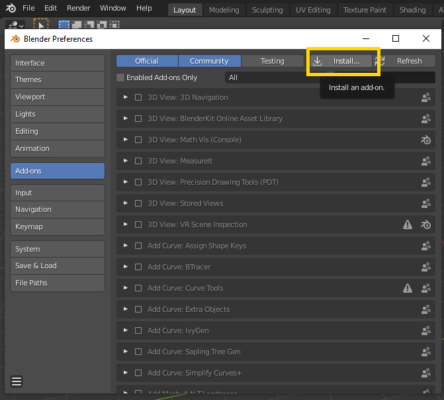The width and height of the screenshot is (444, 400).
Task: Open the Help menu
Action: [x=144, y=8]
